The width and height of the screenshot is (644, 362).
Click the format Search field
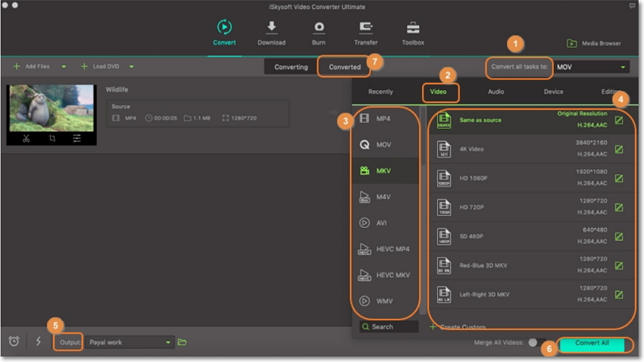tap(389, 327)
